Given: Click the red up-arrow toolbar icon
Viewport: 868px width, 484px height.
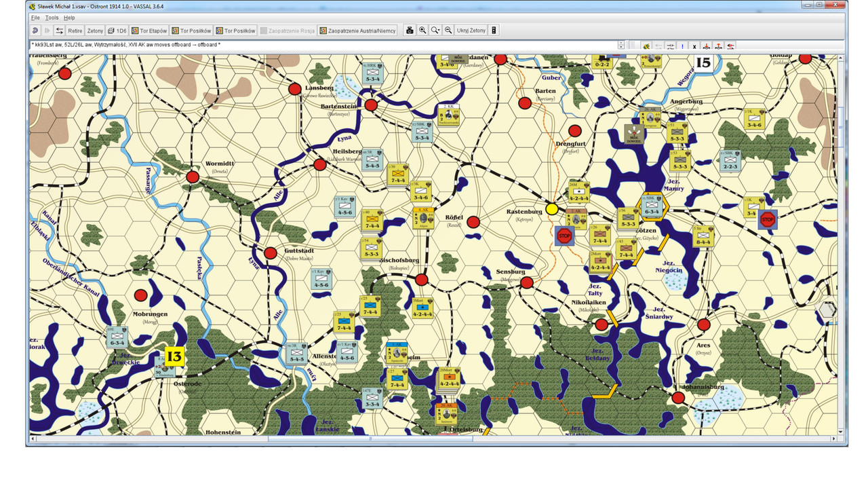Looking at the screenshot, I should 719,46.
